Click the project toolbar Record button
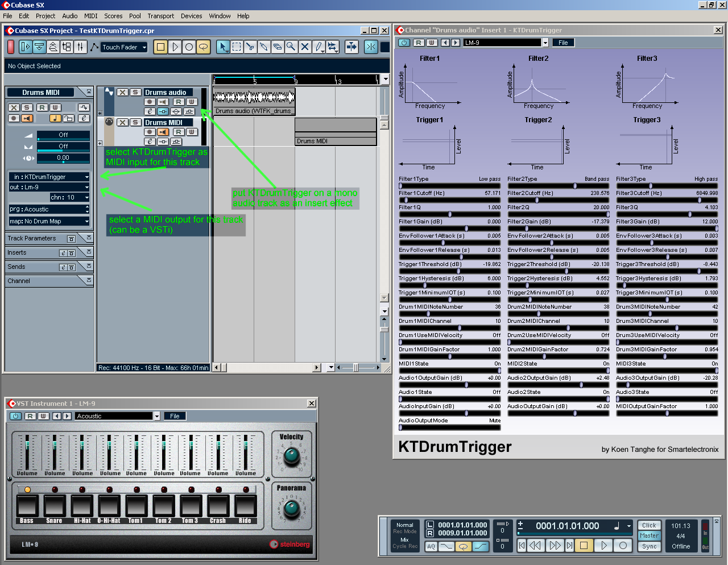This screenshot has height=565, width=728. coord(189,47)
